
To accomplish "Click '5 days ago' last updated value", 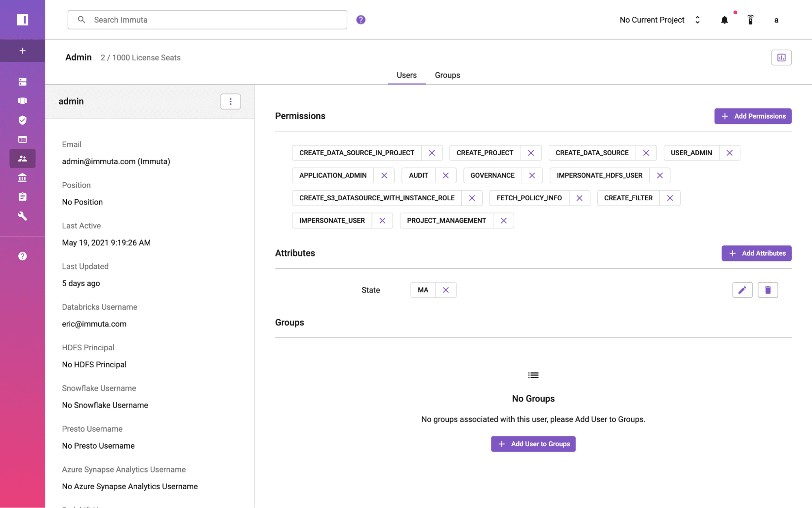I will pos(81,283).
